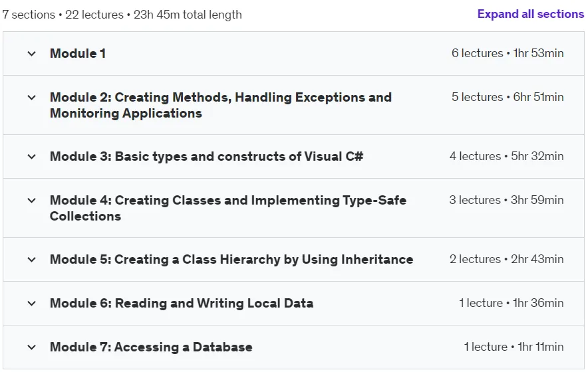Click the 5 lectures • 6hr 51min label
588x372 pixels.
point(508,97)
